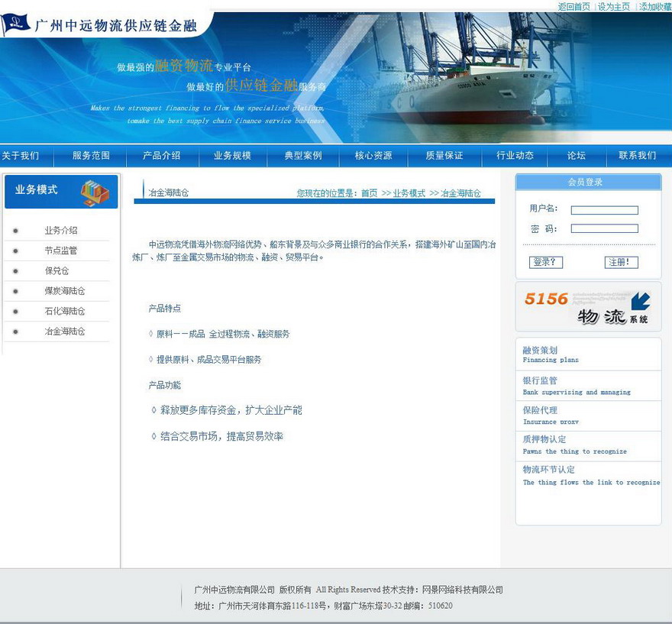This screenshot has width=672, height=624.
Task: Click the 会员登录 panel header
Action: coord(588,182)
